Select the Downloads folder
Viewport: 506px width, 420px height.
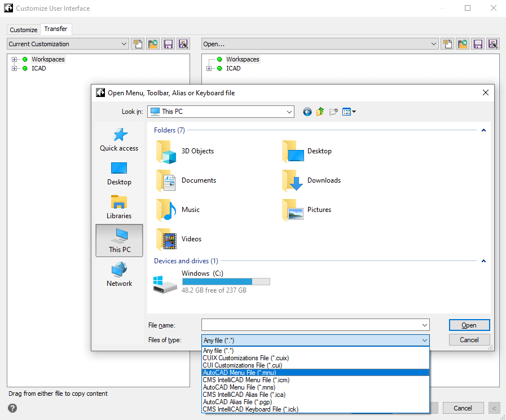tap(311, 180)
